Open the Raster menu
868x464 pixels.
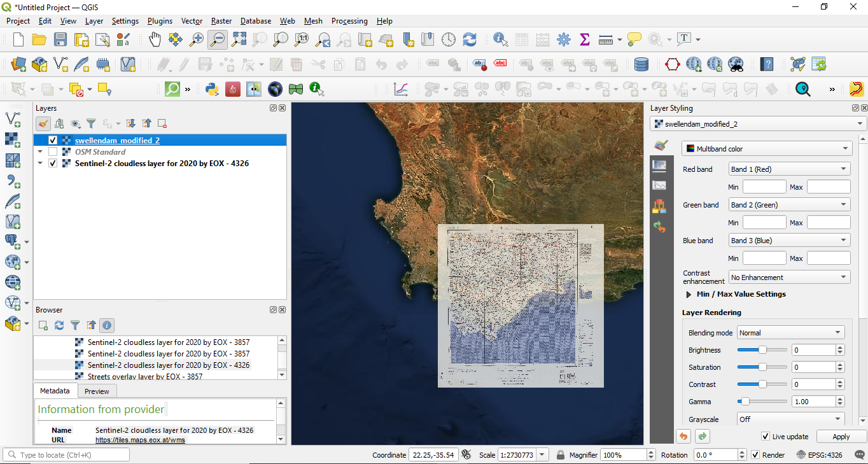221,21
